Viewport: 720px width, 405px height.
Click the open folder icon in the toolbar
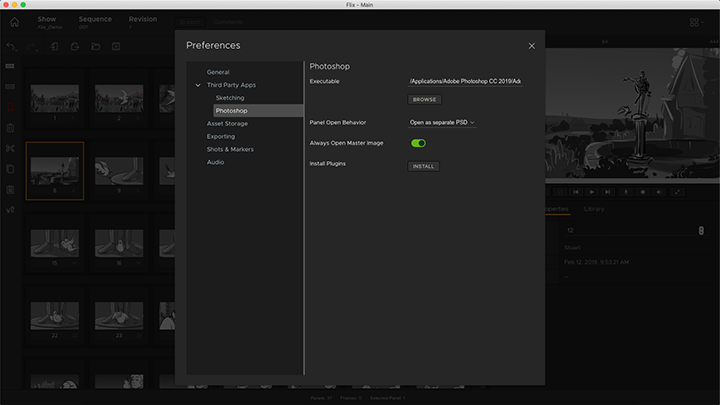tap(95, 47)
